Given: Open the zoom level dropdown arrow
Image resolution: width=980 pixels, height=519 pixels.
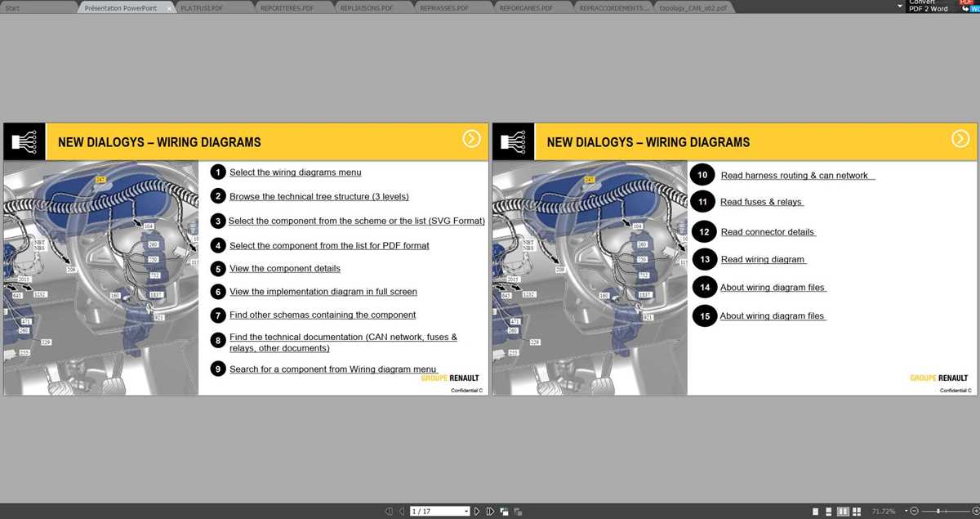Looking at the screenshot, I should click(x=906, y=511).
